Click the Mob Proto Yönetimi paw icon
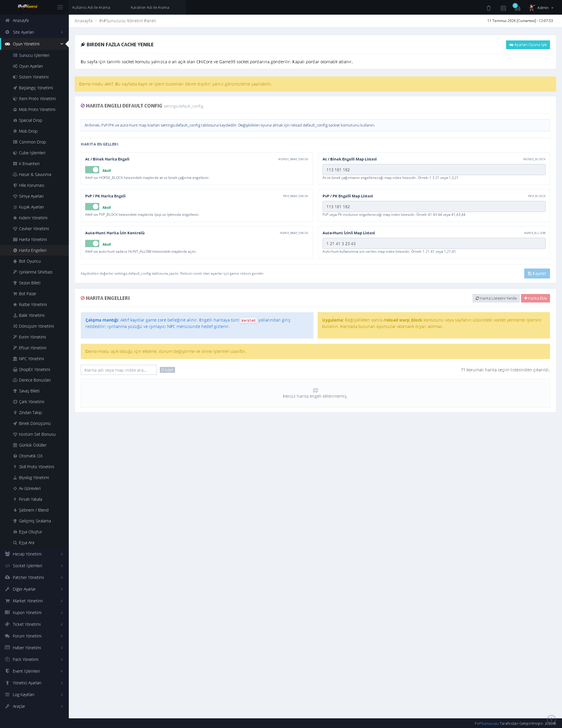The height and width of the screenshot is (728, 562). pos(15,109)
